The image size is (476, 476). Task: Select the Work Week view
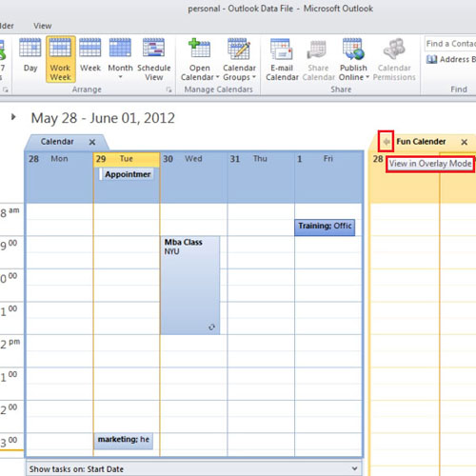(x=60, y=59)
